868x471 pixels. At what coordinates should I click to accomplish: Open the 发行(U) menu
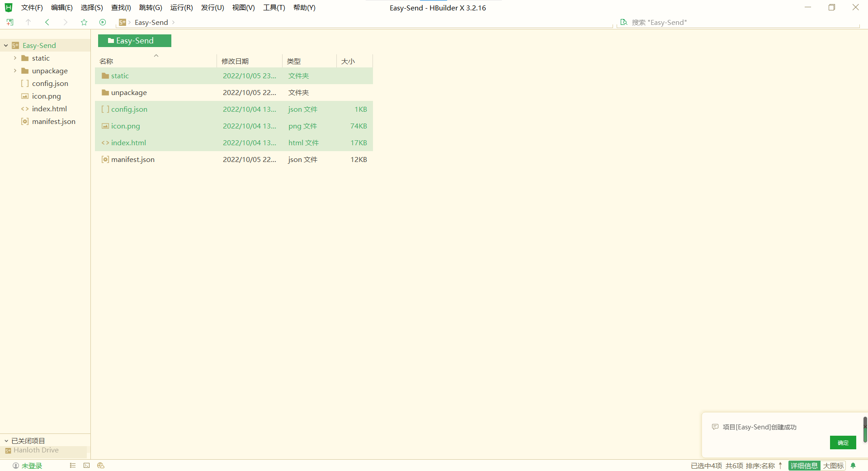212,8
